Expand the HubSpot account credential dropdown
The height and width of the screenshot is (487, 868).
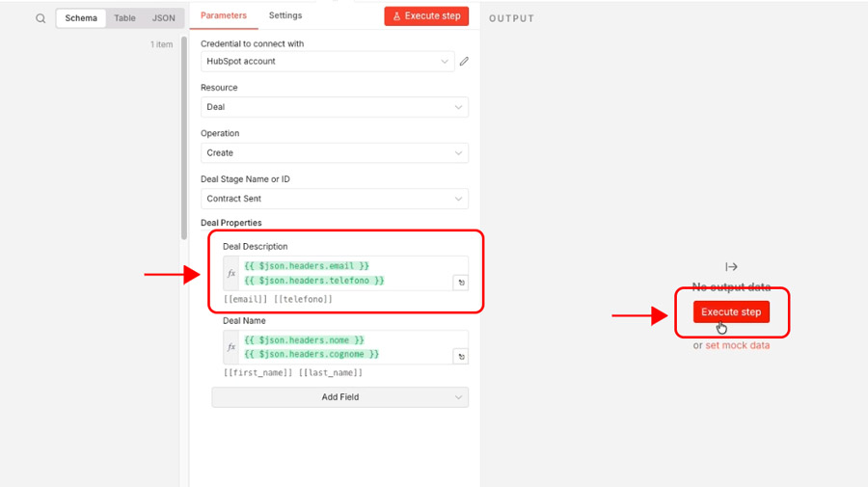click(x=328, y=62)
